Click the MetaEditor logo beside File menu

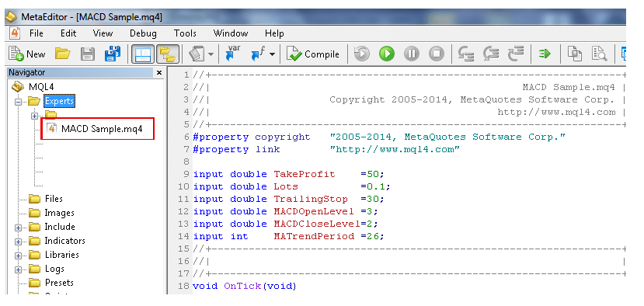(15, 33)
